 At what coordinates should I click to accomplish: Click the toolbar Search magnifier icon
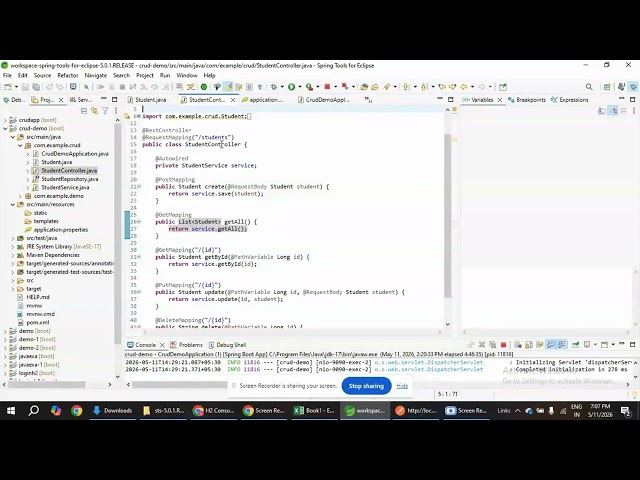pos(589,87)
